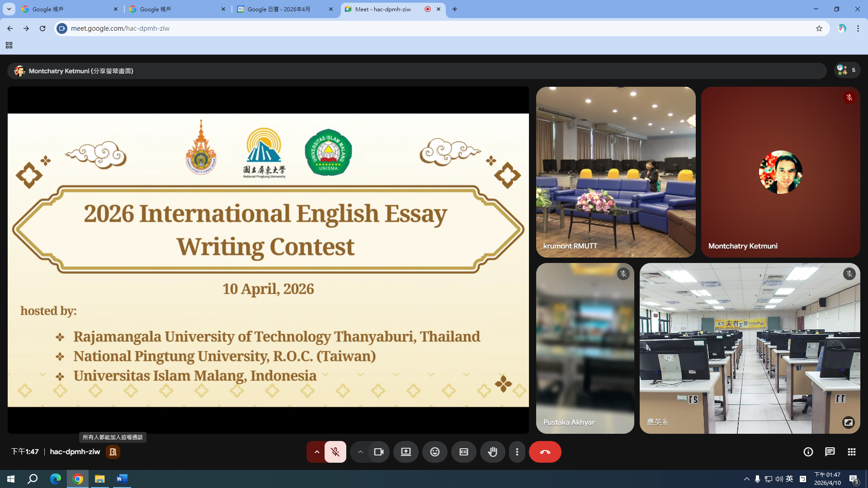Unmute the microphone
This screenshot has height=488, width=868.
(335, 452)
